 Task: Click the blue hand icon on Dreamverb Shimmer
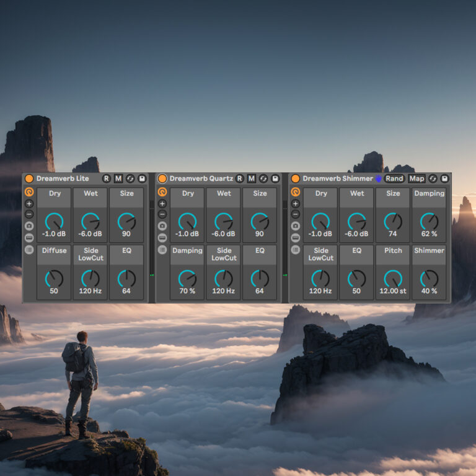coord(378,178)
